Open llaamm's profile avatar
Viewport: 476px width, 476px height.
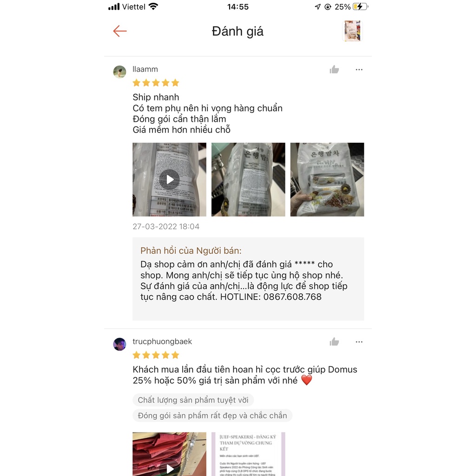pyautogui.click(x=119, y=72)
